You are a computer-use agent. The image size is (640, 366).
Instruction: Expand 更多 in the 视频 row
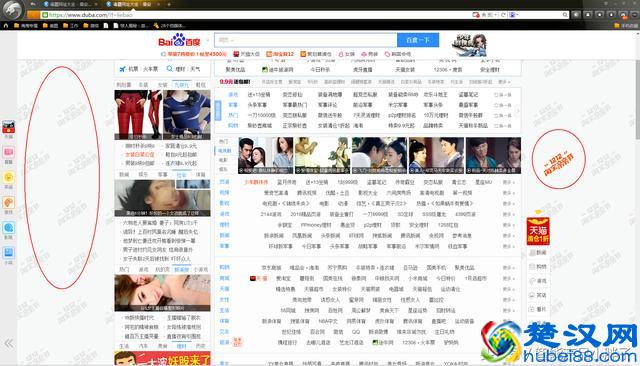509,193
